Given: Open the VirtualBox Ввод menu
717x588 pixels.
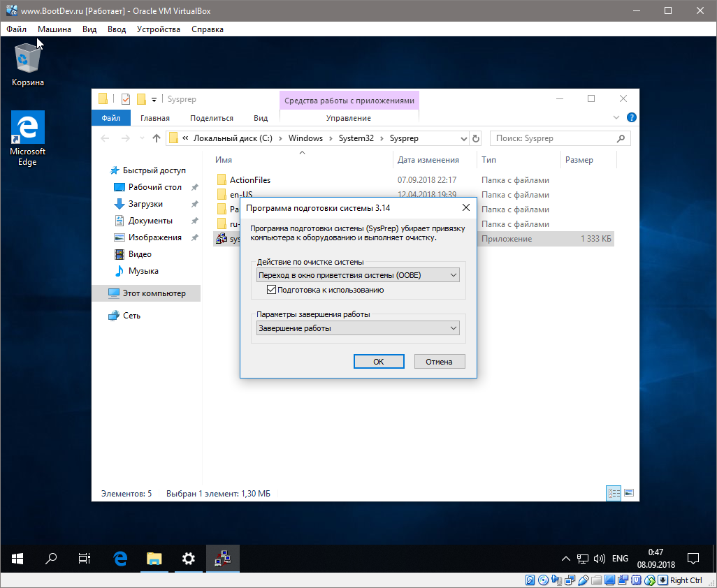Looking at the screenshot, I should 117,29.
